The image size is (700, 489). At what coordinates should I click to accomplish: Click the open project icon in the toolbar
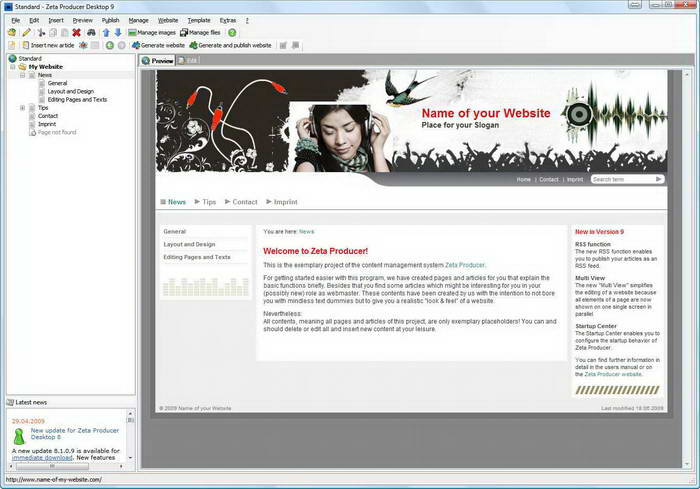click(12, 33)
